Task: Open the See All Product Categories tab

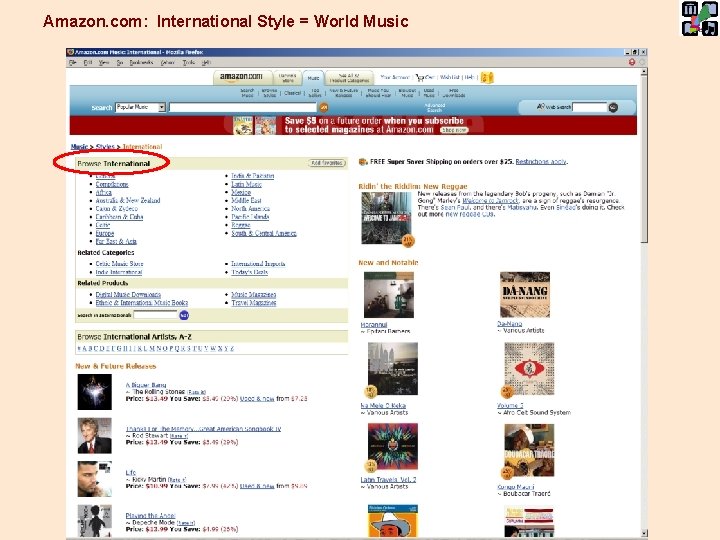Action: 349,78
